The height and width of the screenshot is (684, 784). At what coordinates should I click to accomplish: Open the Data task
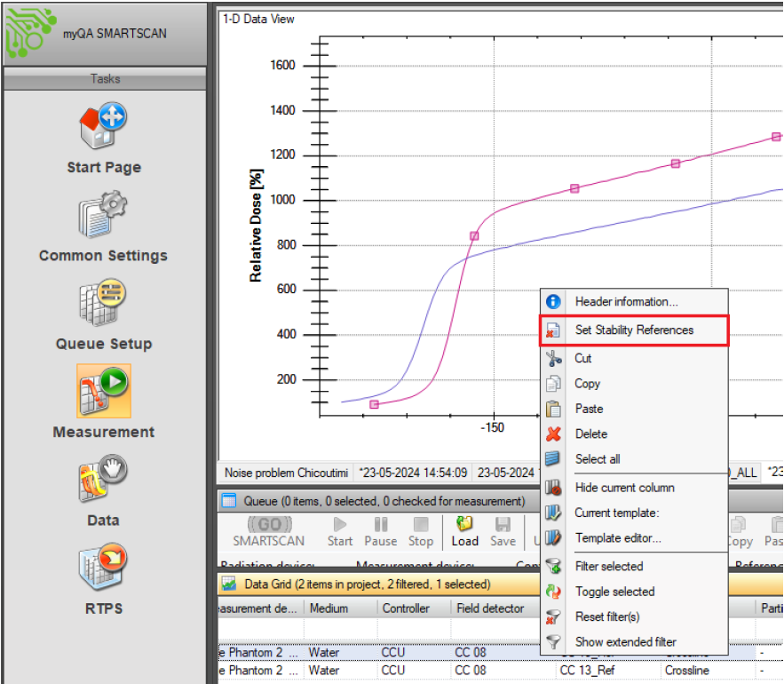(x=103, y=490)
